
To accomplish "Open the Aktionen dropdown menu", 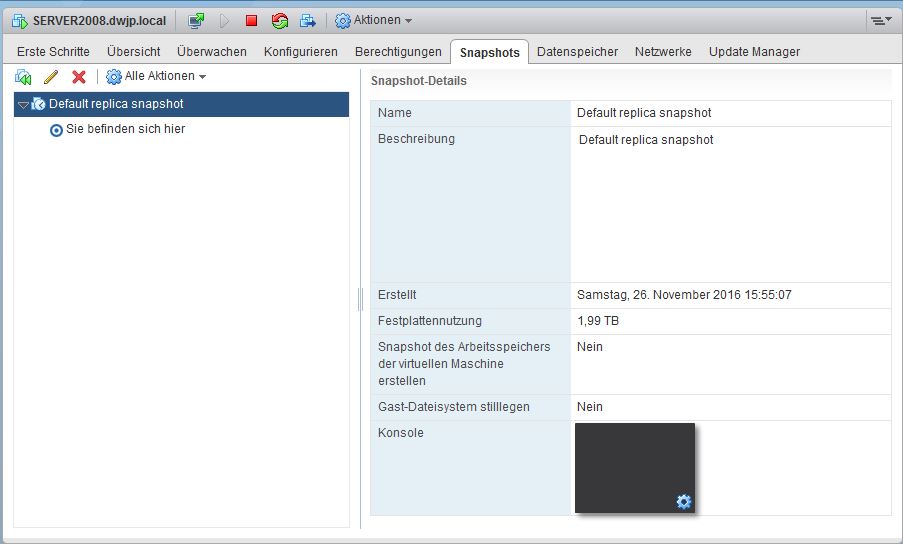I will pos(373,20).
